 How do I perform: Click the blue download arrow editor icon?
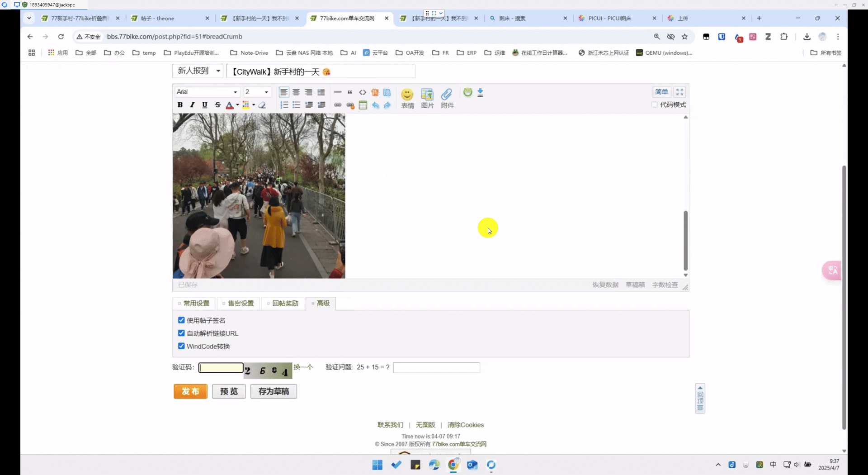tap(480, 92)
